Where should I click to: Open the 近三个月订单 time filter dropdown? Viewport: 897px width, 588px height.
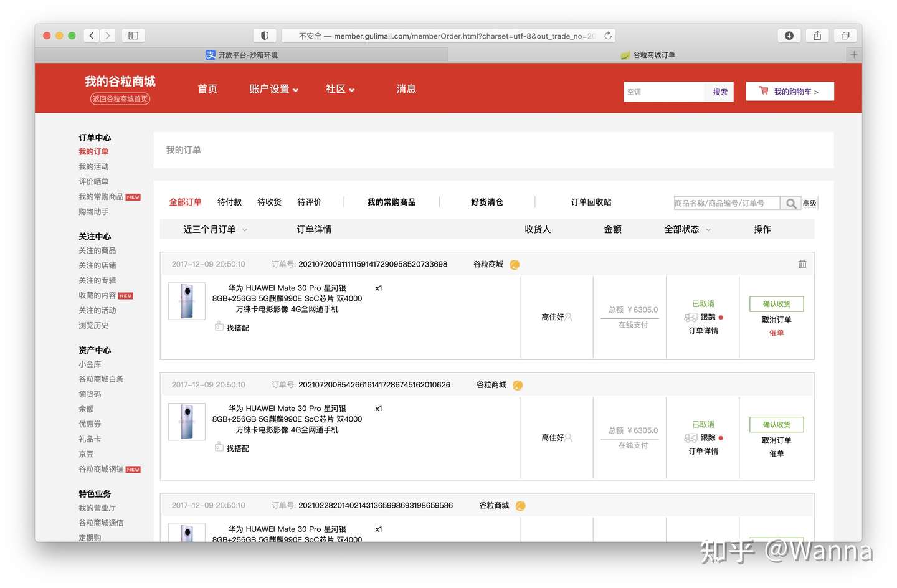click(215, 229)
